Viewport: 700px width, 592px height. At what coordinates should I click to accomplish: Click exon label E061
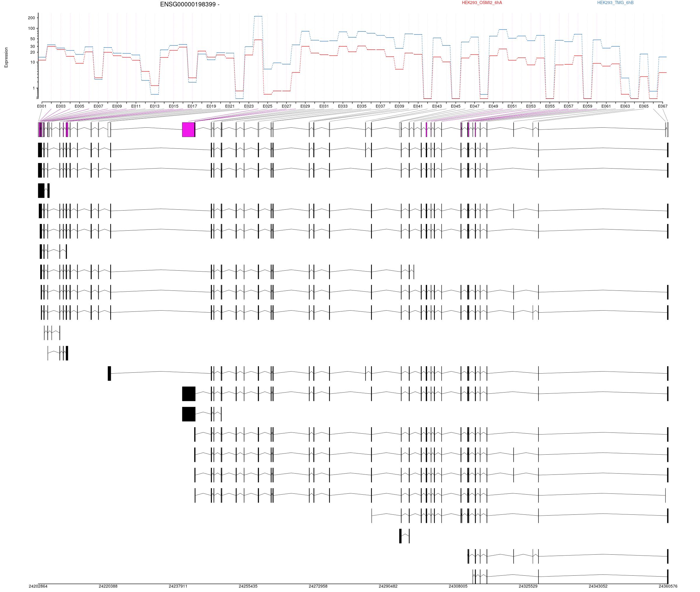tap(606, 106)
